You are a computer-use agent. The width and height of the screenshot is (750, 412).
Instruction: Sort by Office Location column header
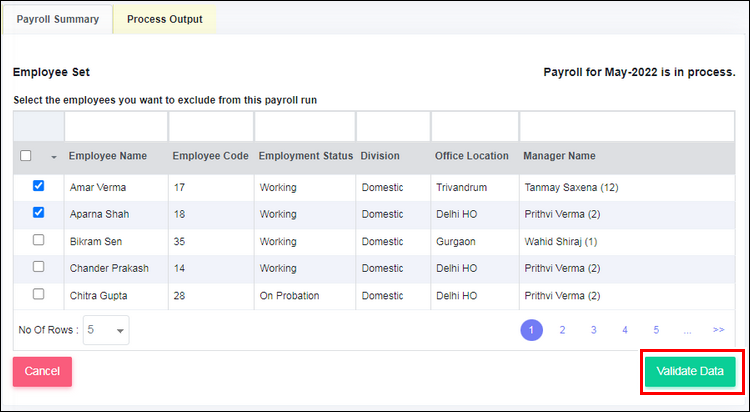(x=472, y=156)
